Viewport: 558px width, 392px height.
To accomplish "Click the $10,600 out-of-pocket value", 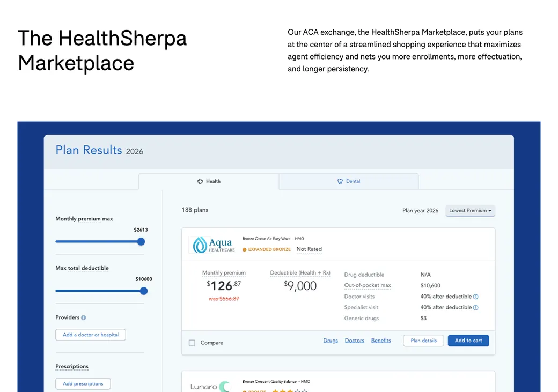I will 430,286.
